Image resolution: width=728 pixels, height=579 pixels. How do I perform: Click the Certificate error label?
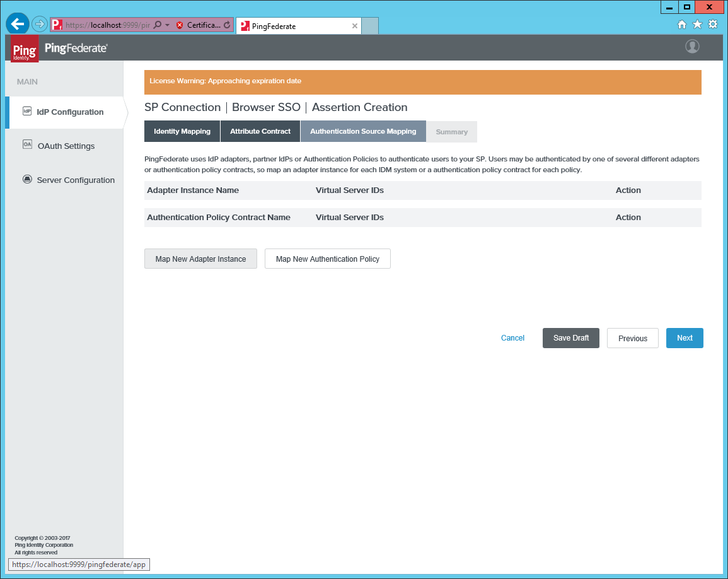click(x=204, y=25)
